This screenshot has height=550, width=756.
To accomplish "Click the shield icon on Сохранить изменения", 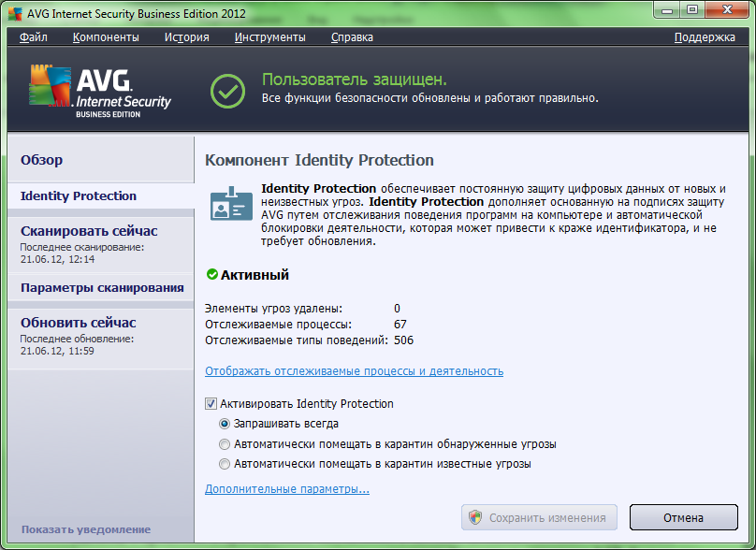I will click(x=475, y=517).
